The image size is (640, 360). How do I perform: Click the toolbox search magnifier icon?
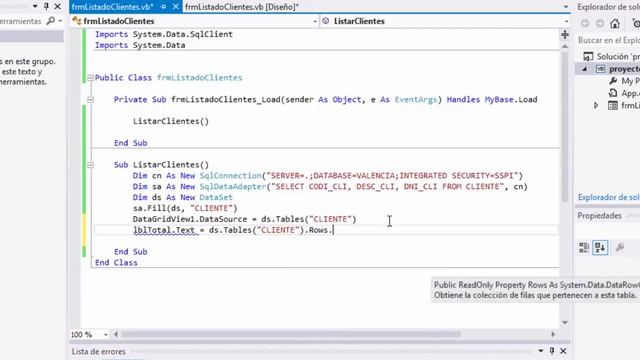click(x=51, y=21)
